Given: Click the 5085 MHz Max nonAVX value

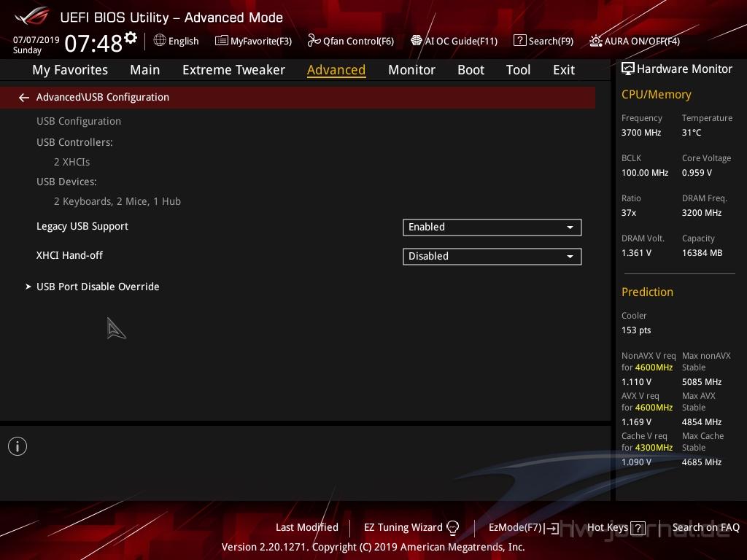Looking at the screenshot, I should (701, 382).
